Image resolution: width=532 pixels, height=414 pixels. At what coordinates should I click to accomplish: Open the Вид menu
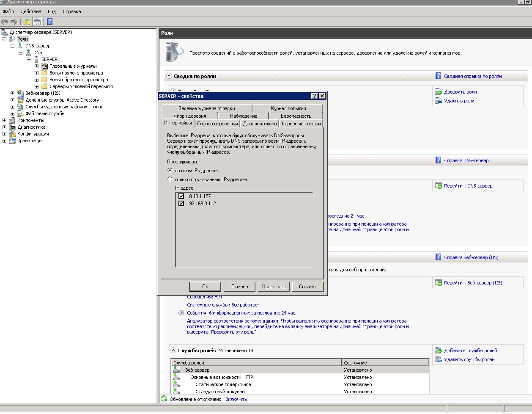(52, 11)
